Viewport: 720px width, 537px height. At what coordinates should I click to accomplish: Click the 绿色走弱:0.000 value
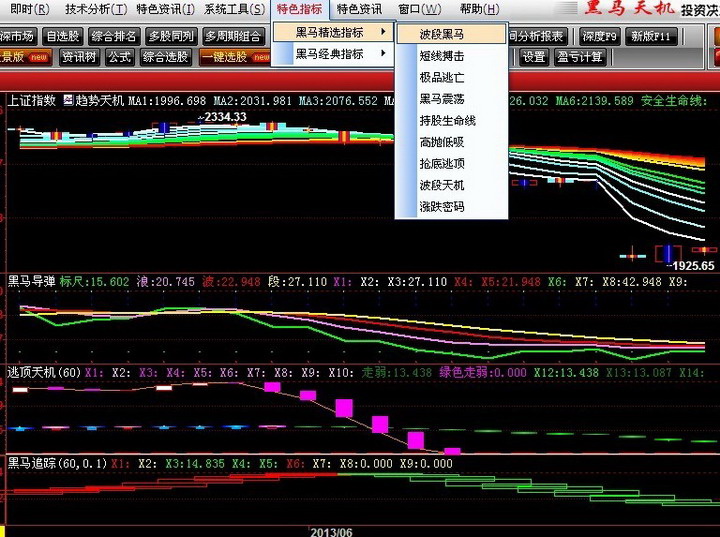pyautogui.click(x=483, y=372)
